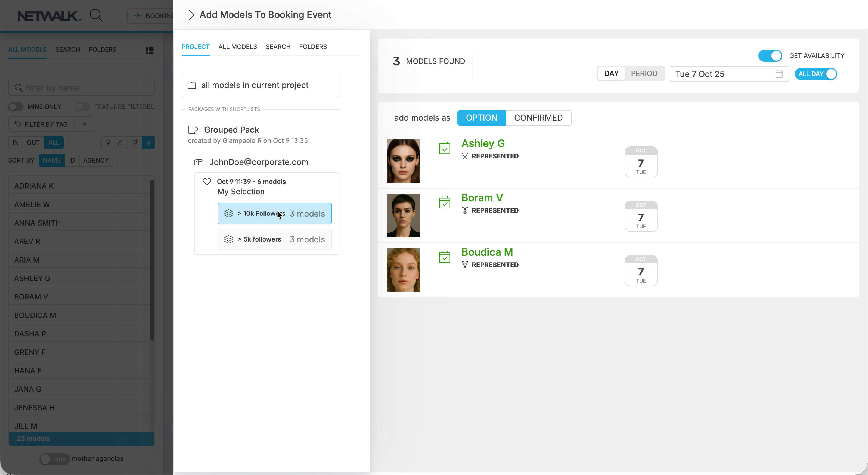Click the female gender filter icon
The image size is (868, 475).
pos(108,142)
